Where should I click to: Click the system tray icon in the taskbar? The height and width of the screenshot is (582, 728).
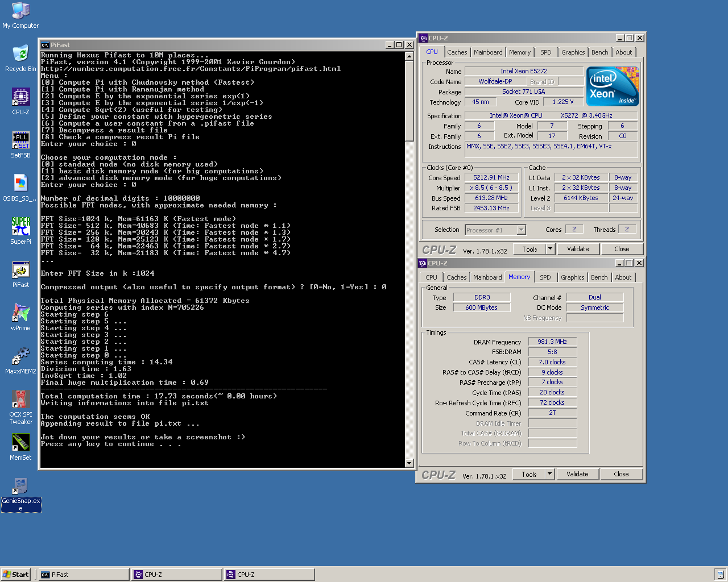point(719,575)
